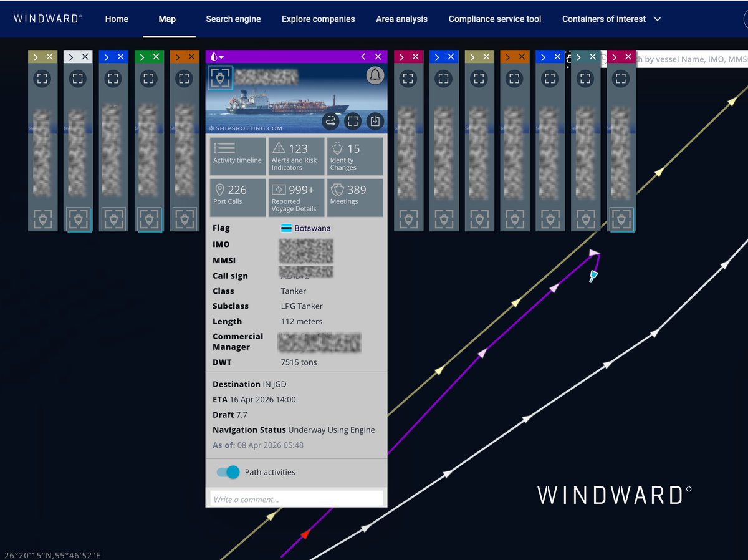This screenshot has width=748, height=560.
Task: Click the As of date 08 Apr 2026 05:48
Action: click(271, 445)
